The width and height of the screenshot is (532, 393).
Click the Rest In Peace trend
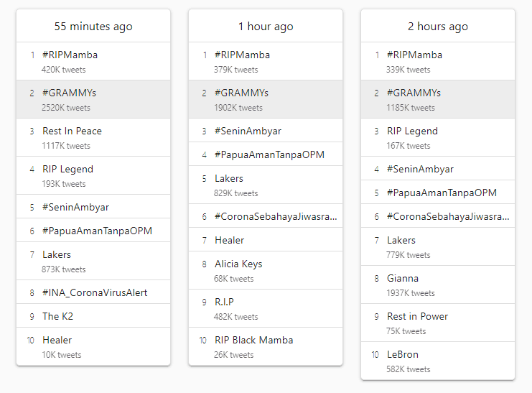[72, 131]
